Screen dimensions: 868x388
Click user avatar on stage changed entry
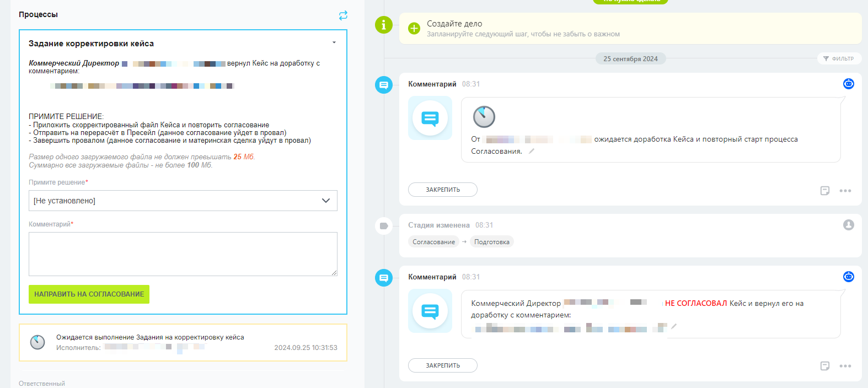[849, 225]
